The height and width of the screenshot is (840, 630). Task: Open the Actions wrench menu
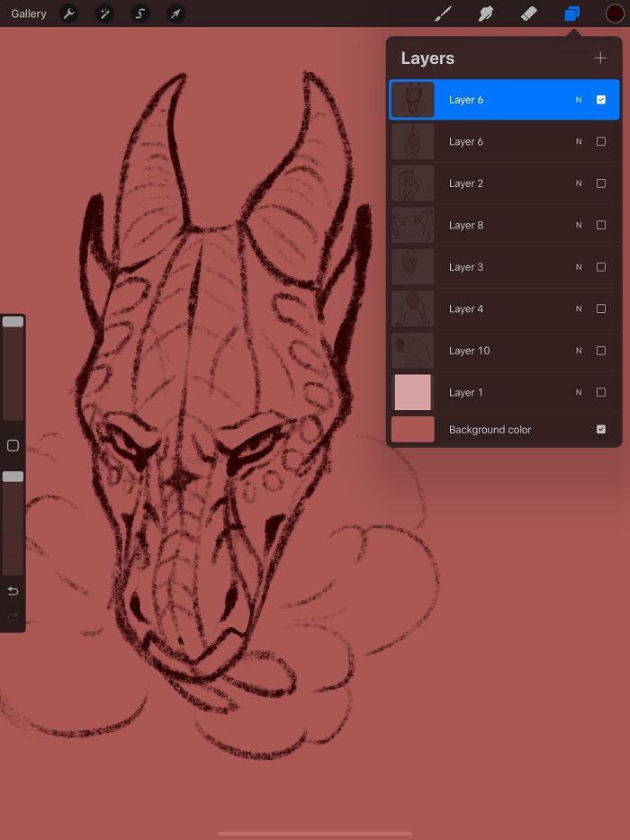(68, 13)
